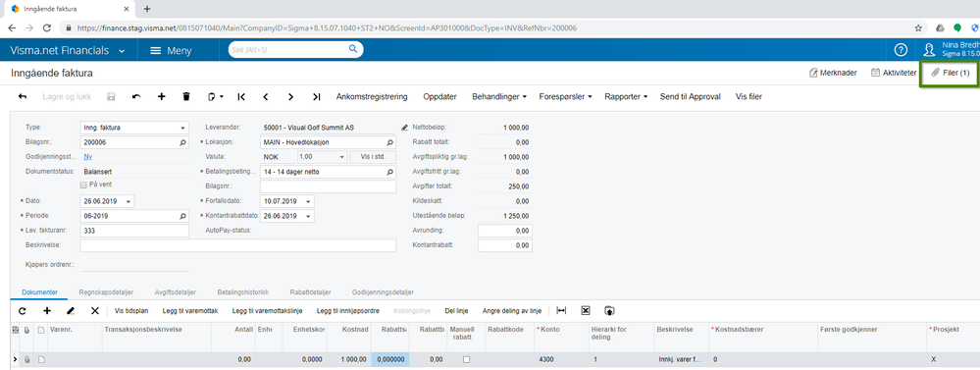Open the Kontantrabattdato date dropdown
The height and width of the screenshot is (370, 980).
[309, 216]
